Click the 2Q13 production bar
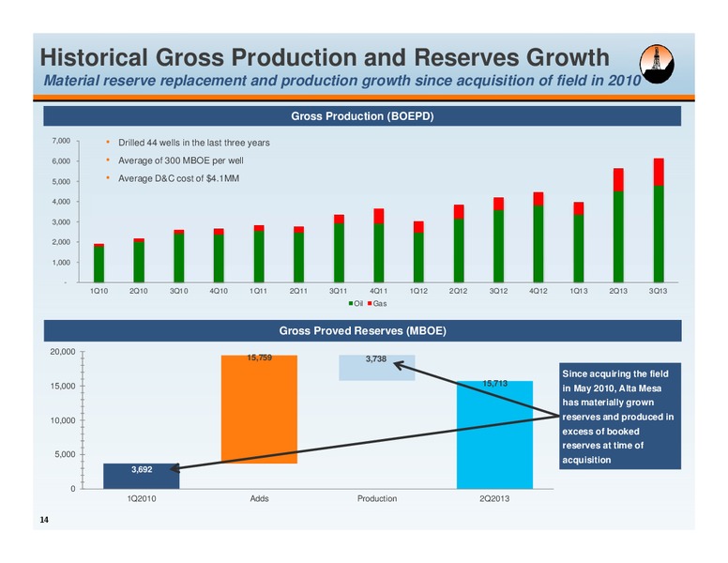The width and height of the screenshot is (728, 563). click(618, 225)
